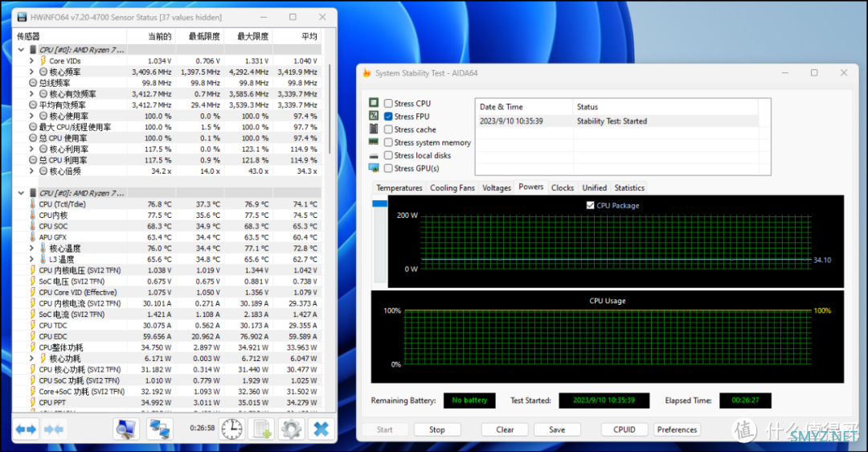
Task: Click the 最大限度 column header
Action: tap(248, 36)
